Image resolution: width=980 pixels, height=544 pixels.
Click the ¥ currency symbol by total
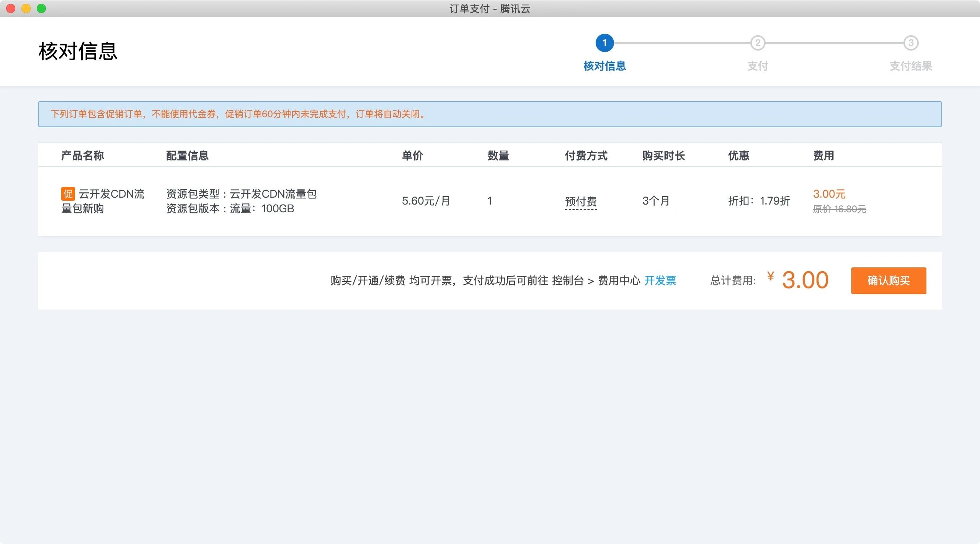pos(771,276)
